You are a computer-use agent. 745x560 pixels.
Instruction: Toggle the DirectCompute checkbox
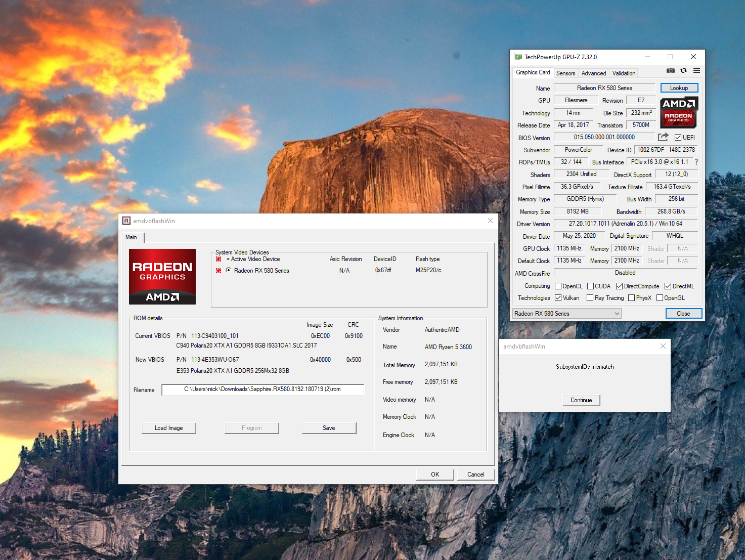619,286
